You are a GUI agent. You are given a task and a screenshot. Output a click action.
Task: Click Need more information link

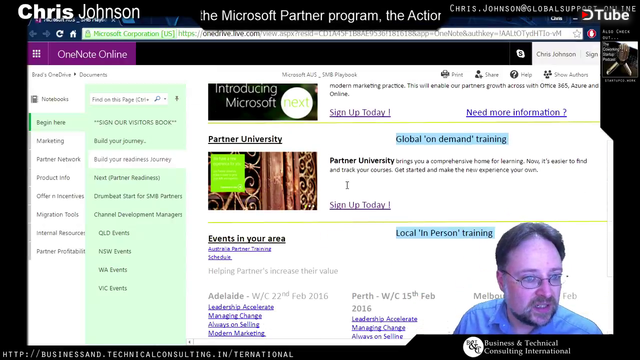(516, 112)
